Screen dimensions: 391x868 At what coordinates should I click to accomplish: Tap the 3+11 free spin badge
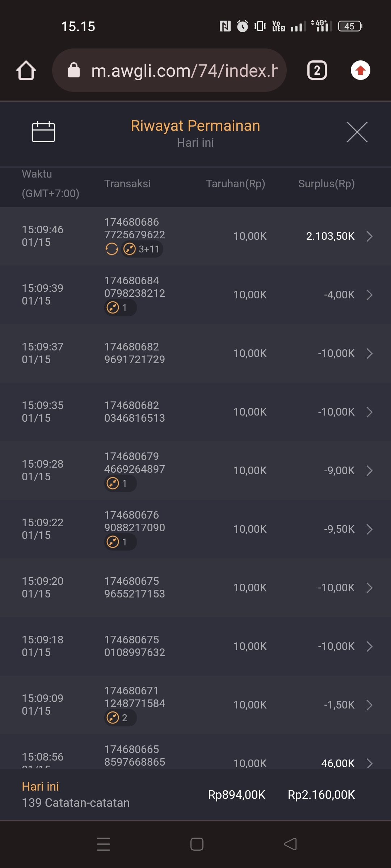[142, 249]
